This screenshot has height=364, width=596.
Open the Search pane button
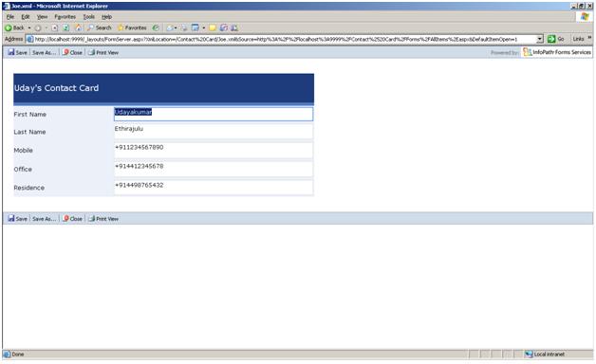point(100,27)
